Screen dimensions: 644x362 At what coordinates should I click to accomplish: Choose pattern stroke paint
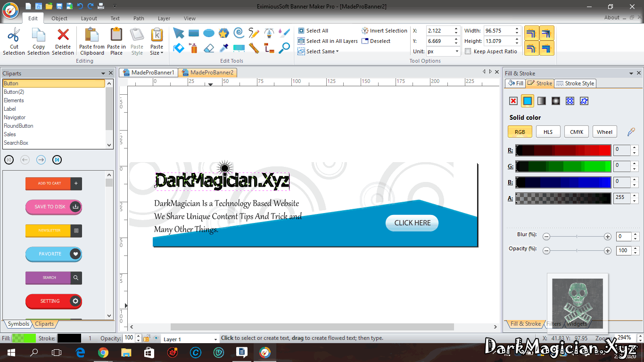click(x=570, y=101)
